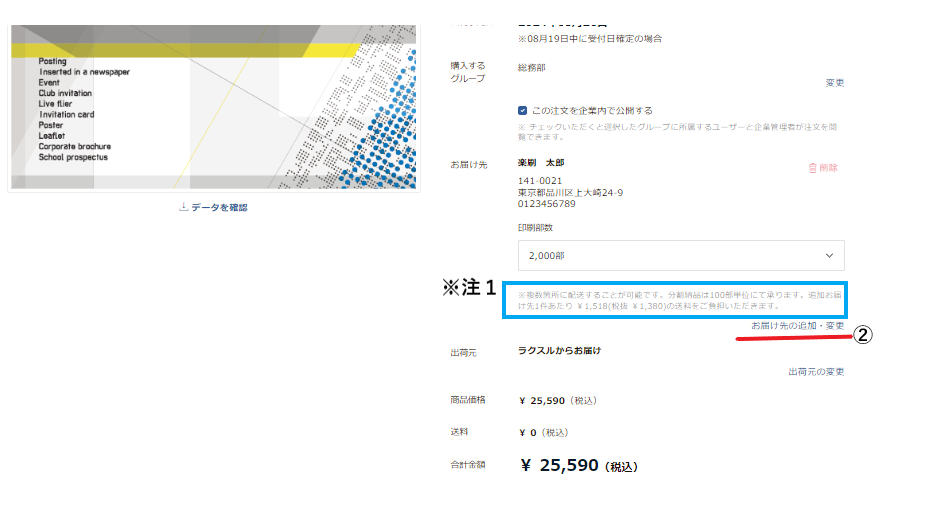Toggle the この注文を企業内で公開する checkbox
Image resolution: width=943 pixels, height=514 pixels.
[x=522, y=111]
